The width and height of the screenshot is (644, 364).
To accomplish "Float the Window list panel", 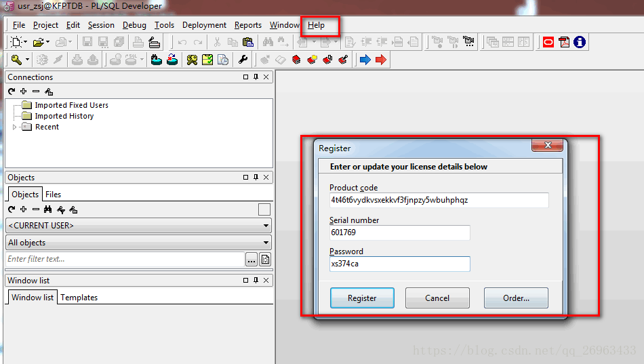I will [x=245, y=280].
